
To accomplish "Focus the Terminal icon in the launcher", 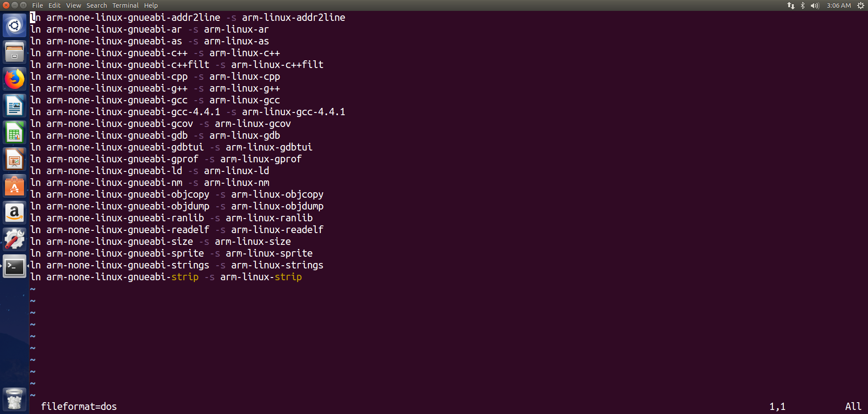I will (14, 266).
